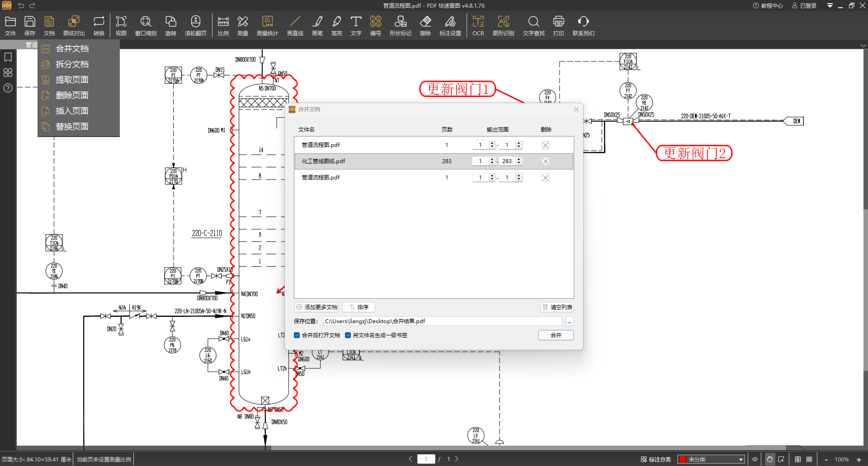Select the 测量 measure tool
Image resolution: width=868 pixels, height=466 pixels.
tap(243, 26)
